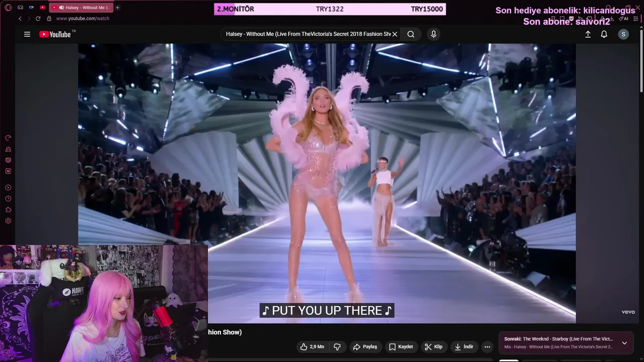Open the S account avatar menu
Viewport: 644px width, 362px height.
click(623, 34)
